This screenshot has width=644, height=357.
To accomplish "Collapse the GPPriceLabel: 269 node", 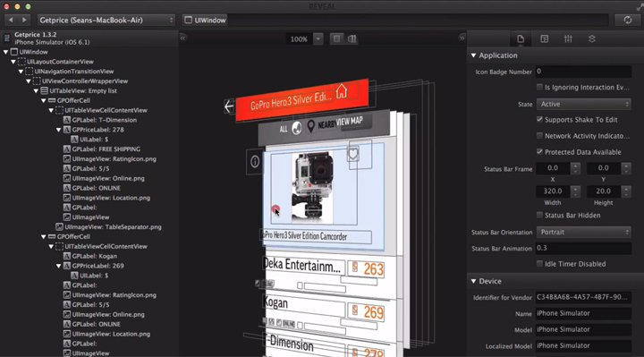I will 58,266.
